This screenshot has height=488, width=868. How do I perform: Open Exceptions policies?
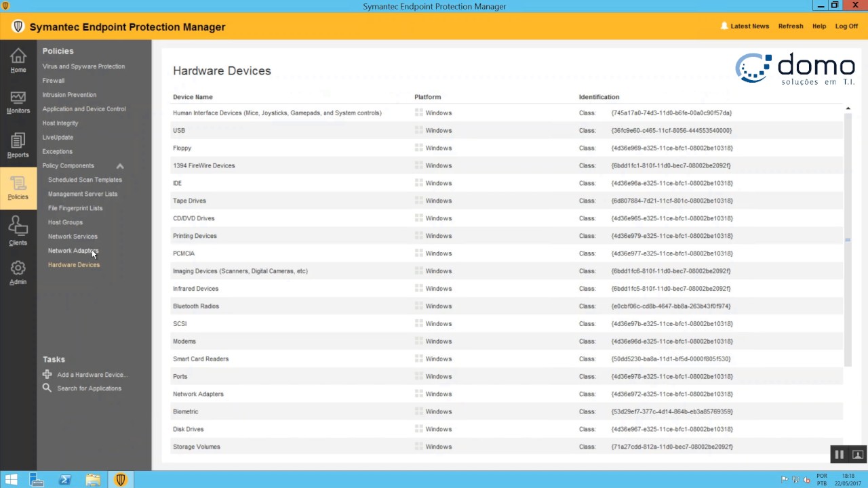point(57,152)
